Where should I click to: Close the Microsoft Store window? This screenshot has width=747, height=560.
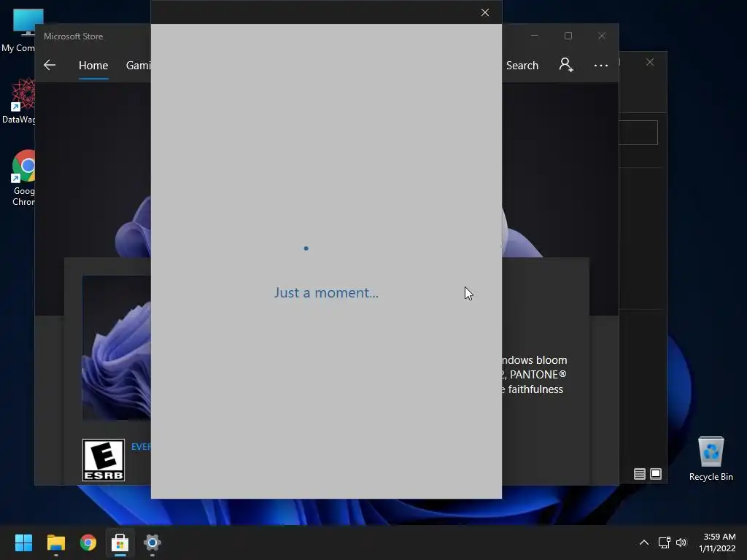(x=602, y=36)
